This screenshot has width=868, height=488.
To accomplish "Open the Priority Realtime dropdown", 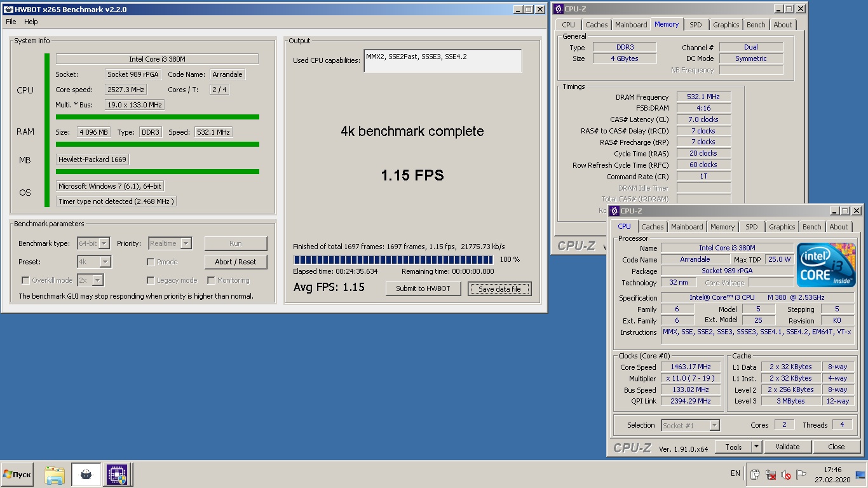I will tap(170, 243).
